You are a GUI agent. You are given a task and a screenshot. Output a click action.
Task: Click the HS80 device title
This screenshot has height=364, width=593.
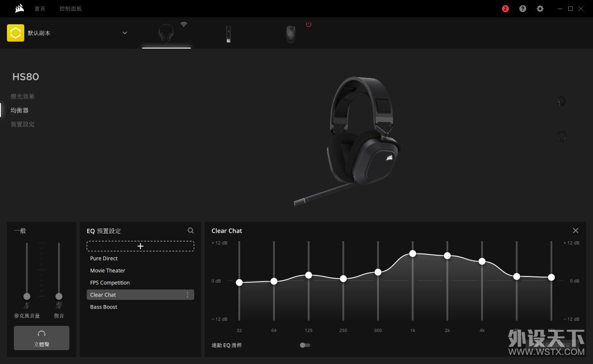tap(26, 77)
